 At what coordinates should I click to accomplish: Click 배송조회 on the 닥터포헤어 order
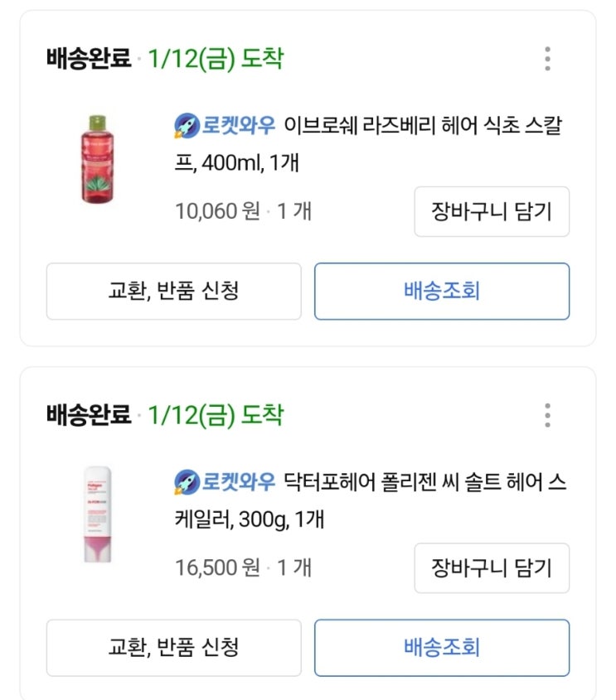[x=442, y=647]
